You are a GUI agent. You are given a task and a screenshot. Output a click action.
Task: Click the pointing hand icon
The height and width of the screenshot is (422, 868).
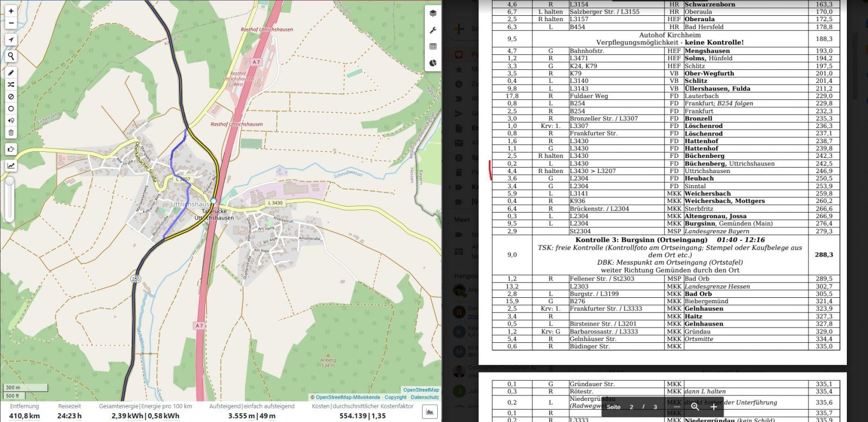(11, 149)
